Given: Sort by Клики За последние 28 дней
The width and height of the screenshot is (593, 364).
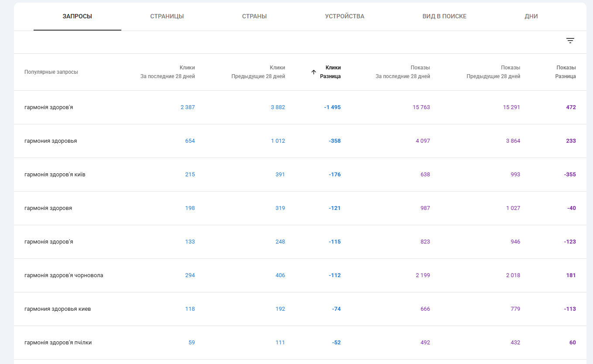Looking at the screenshot, I should 168,72.
